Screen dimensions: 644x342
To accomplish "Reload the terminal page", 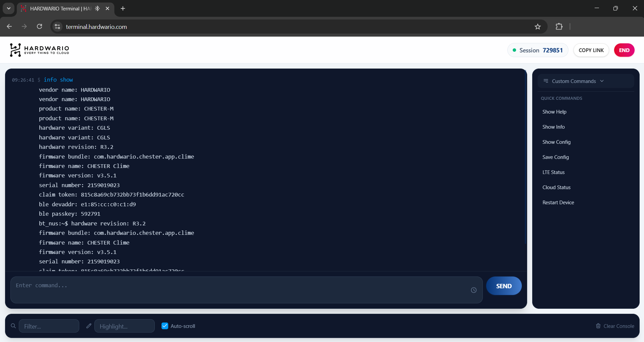I will (x=39, y=27).
